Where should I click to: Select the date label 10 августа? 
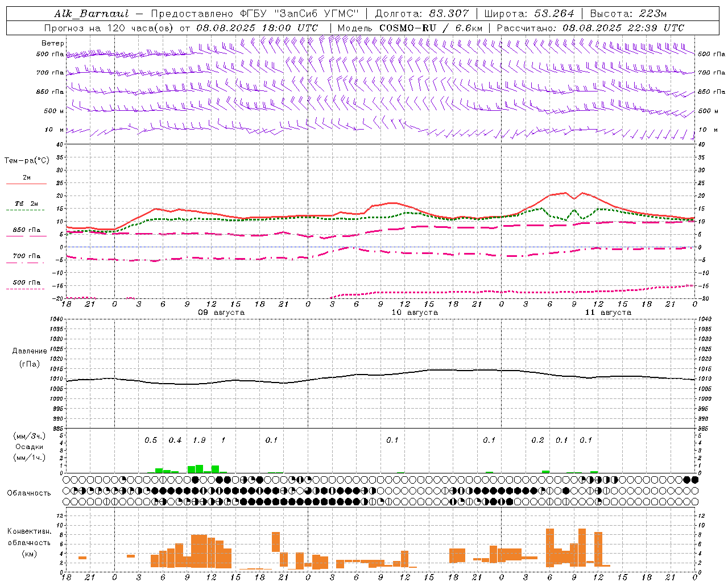pos(415,313)
